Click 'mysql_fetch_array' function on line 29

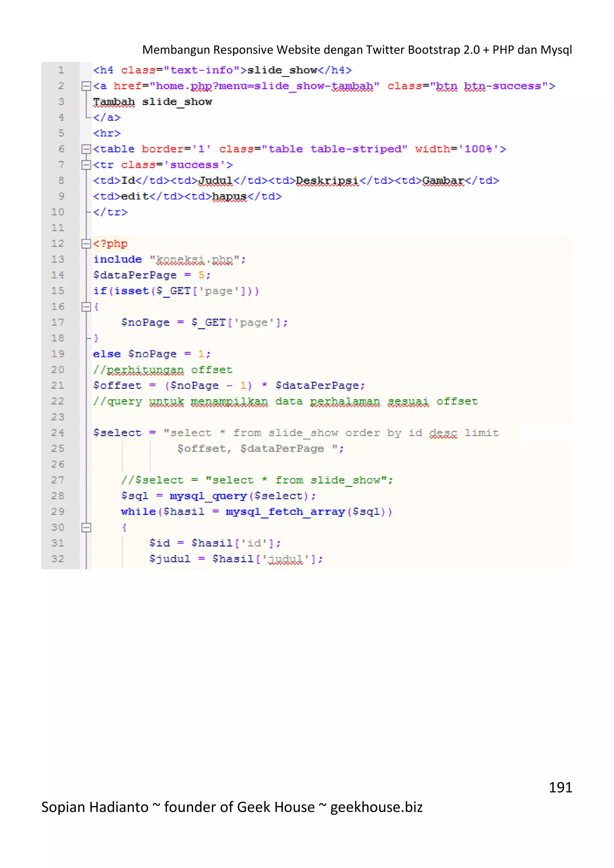click(x=285, y=512)
